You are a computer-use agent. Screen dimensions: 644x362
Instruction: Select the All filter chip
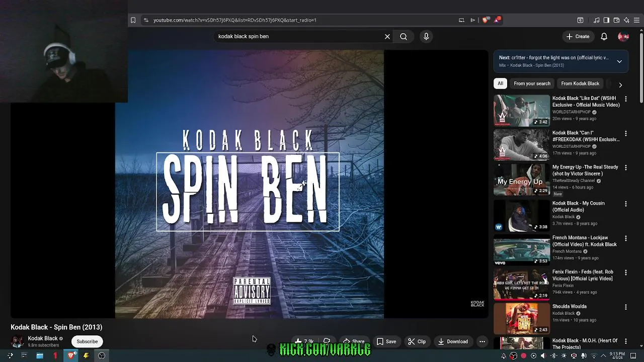(500, 83)
